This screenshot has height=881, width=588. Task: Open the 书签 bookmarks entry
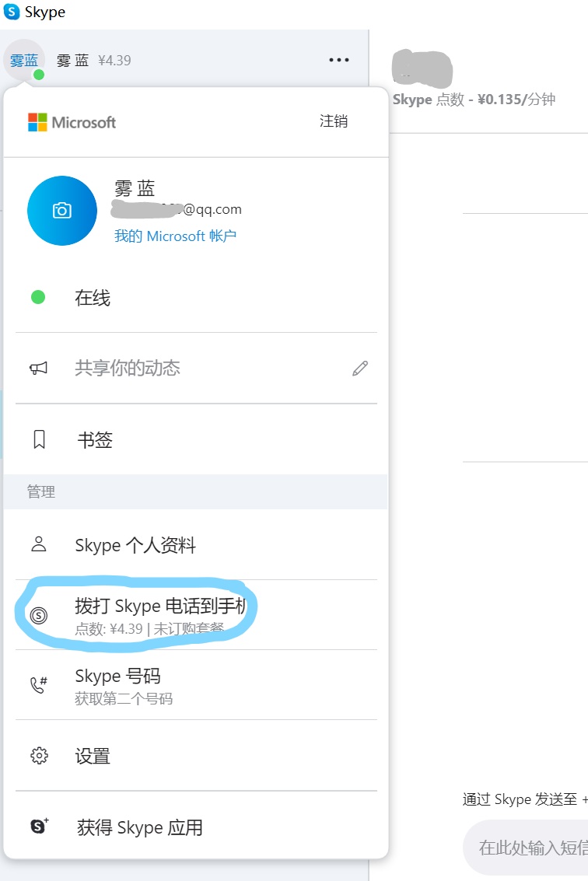(x=95, y=441)
